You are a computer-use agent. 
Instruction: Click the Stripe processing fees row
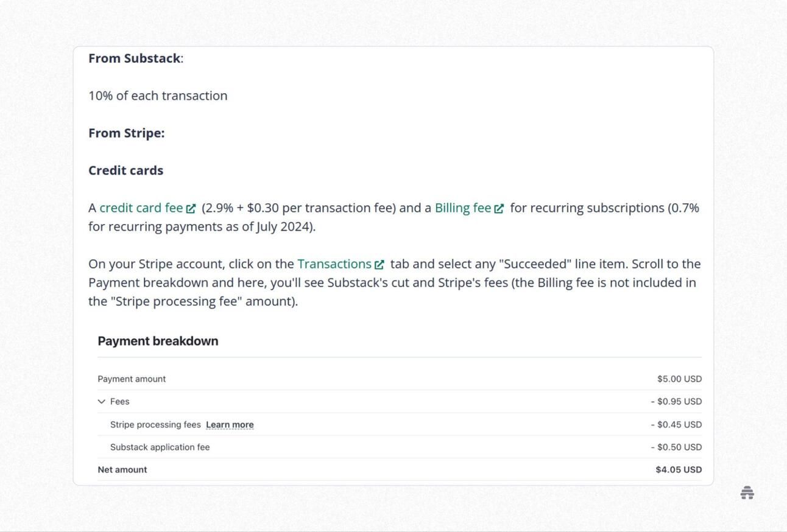(x=400, y=424)
